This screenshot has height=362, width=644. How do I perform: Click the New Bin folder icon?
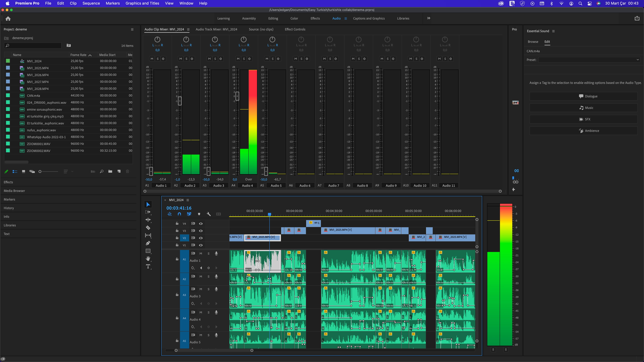[x=110, y=171]
